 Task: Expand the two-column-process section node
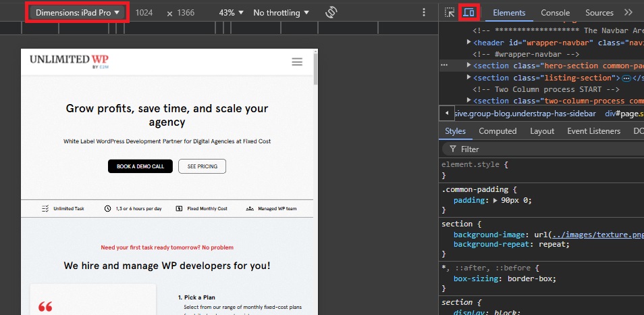(469, 100)
